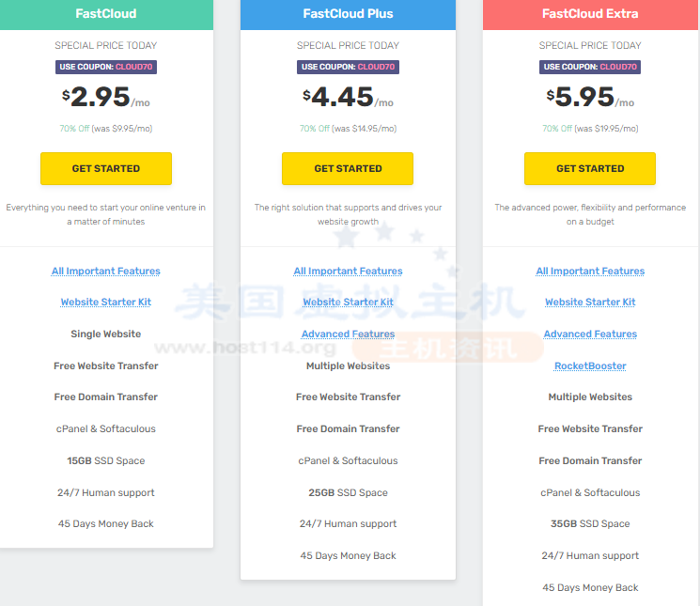
Task: Click 'Everything you need to start' description
Action: [x=106, y=214]
